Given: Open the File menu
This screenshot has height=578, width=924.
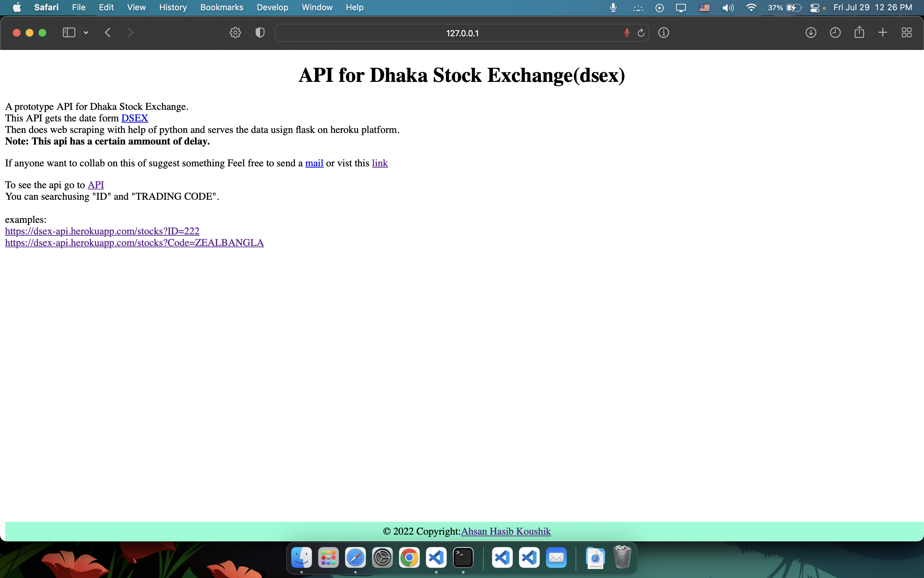Looking at the screenshot, I should (79, 8).
